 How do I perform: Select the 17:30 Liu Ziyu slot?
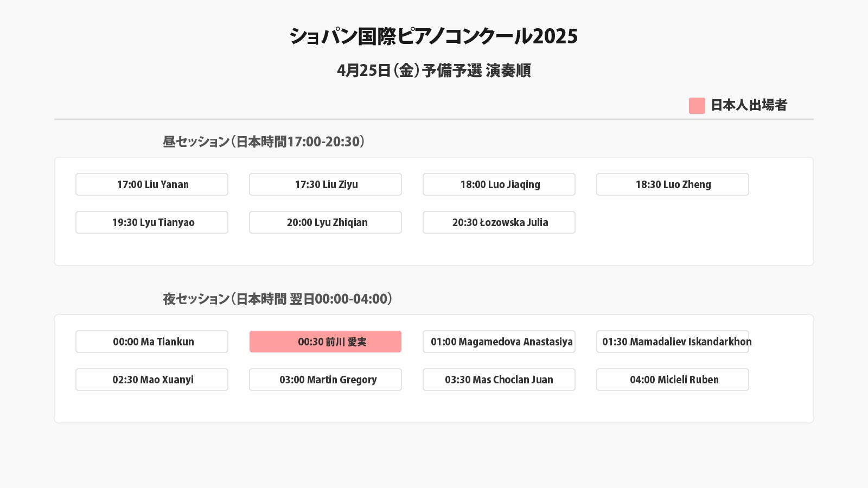(325, 184)
